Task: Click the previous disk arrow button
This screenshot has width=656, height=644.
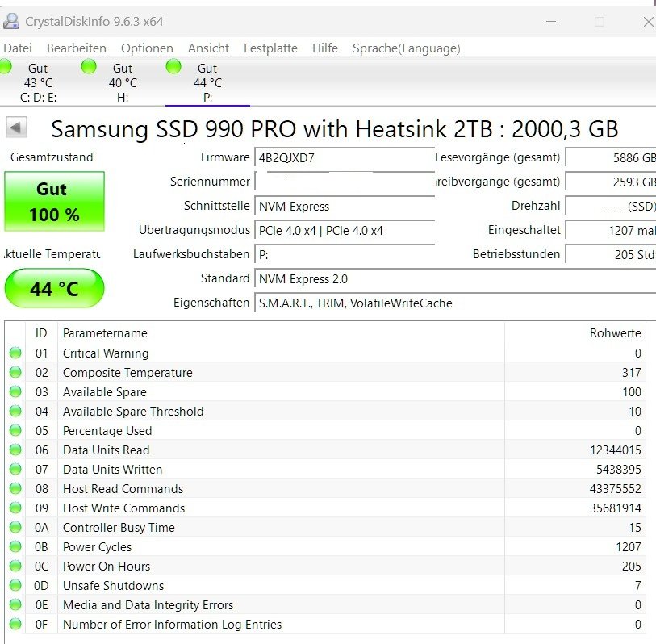Action: coord(16,128)
